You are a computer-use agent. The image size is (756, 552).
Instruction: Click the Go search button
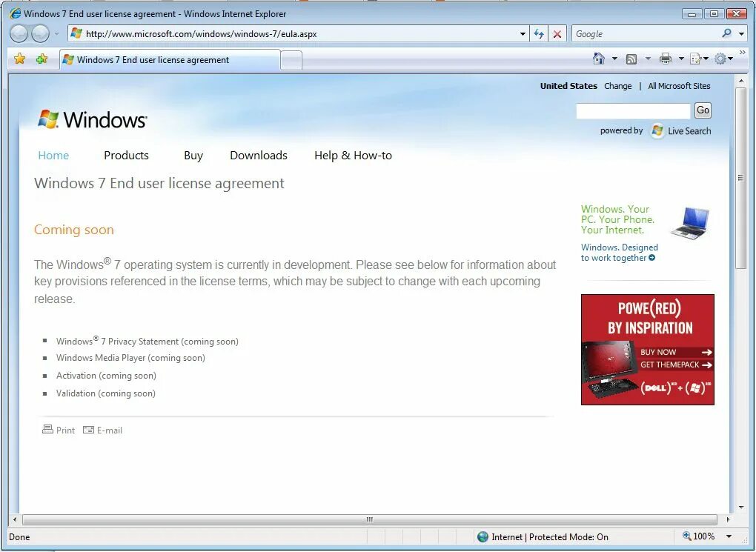coord(702,110)
